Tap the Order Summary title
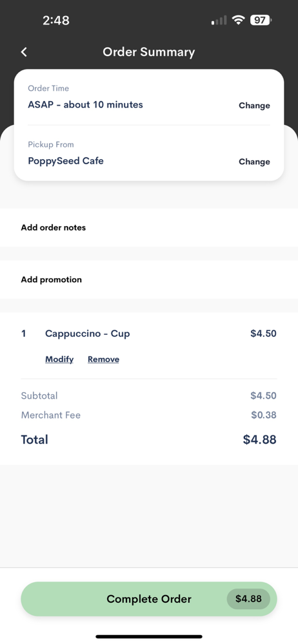 pos(148,52)
